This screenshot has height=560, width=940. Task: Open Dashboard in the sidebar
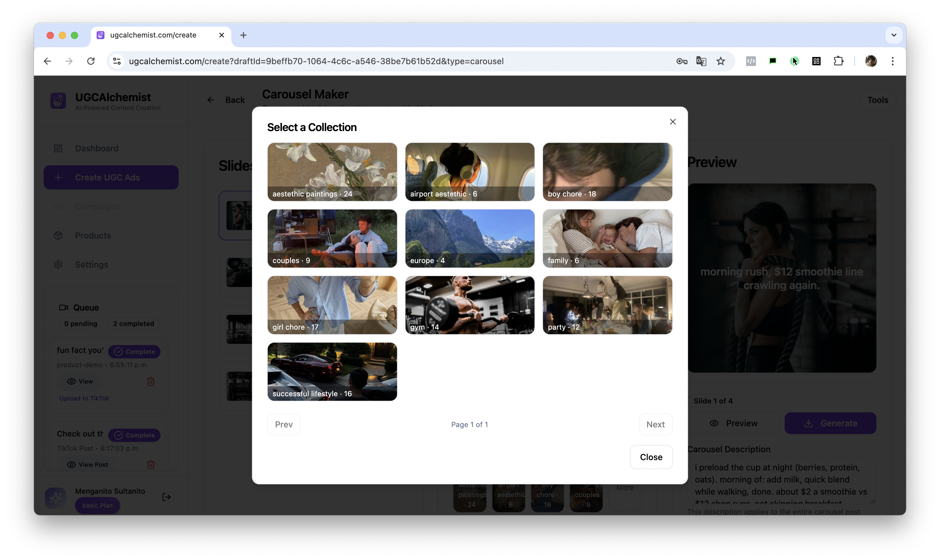point(111,148)
